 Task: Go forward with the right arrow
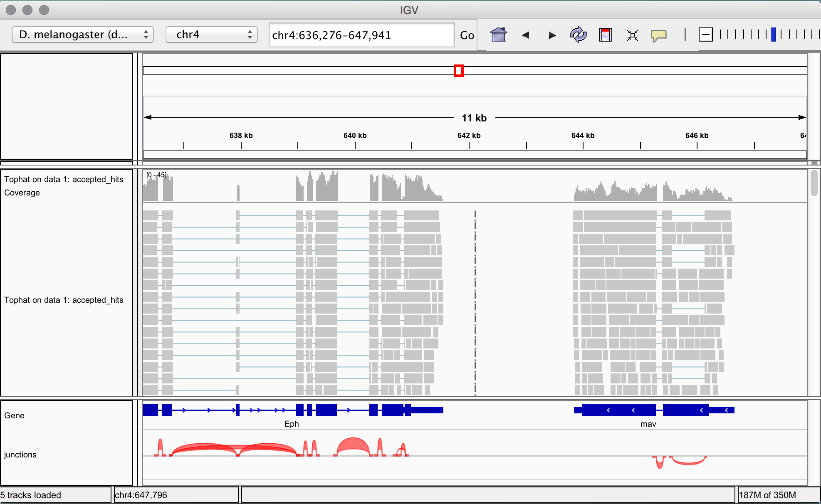coord(552,35)
